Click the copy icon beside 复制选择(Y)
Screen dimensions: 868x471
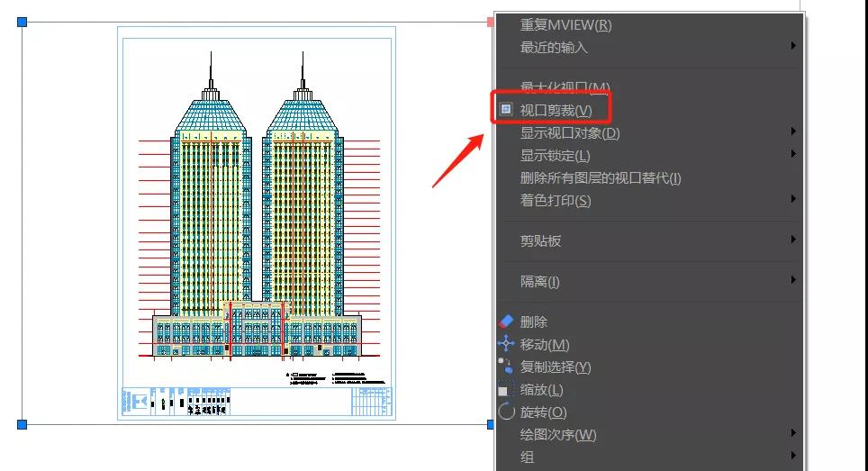click(506, 367)
